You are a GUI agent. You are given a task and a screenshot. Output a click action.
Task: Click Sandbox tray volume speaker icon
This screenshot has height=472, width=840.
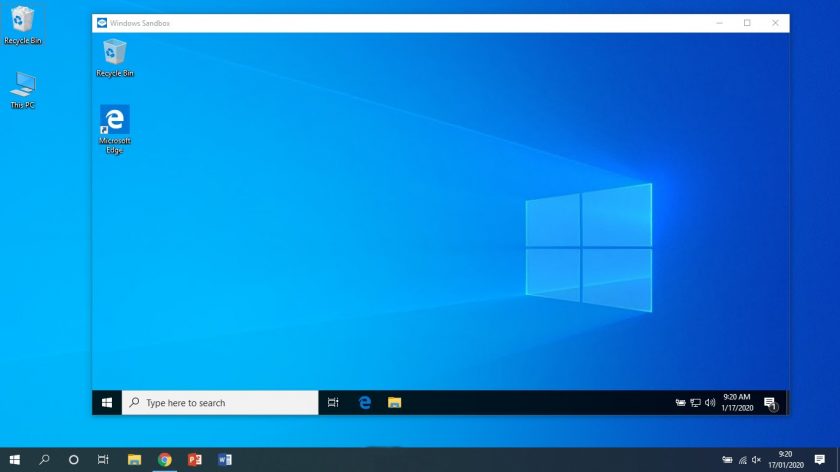tap(710, 402)
